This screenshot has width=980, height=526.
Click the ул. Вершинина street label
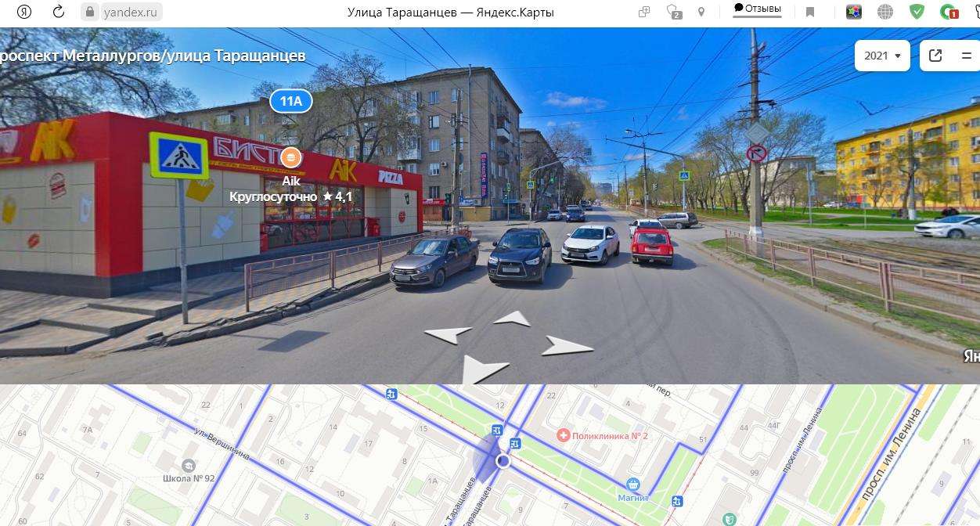point(222,441)
